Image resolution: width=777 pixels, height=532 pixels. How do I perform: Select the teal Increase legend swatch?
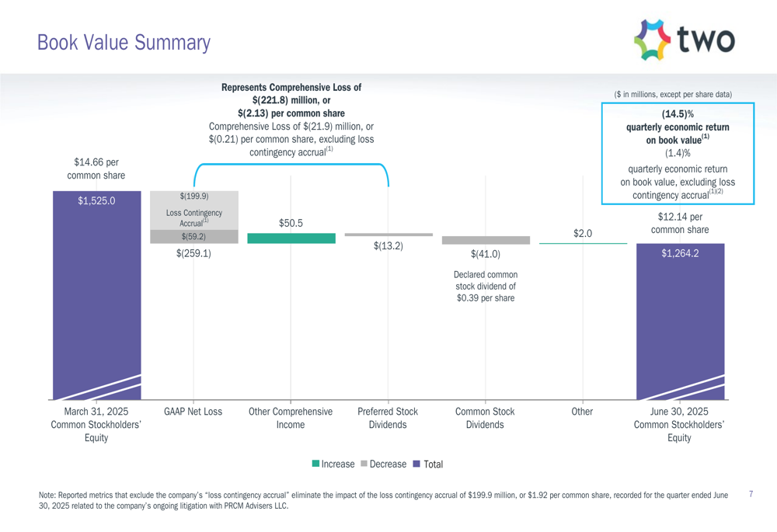315,464
